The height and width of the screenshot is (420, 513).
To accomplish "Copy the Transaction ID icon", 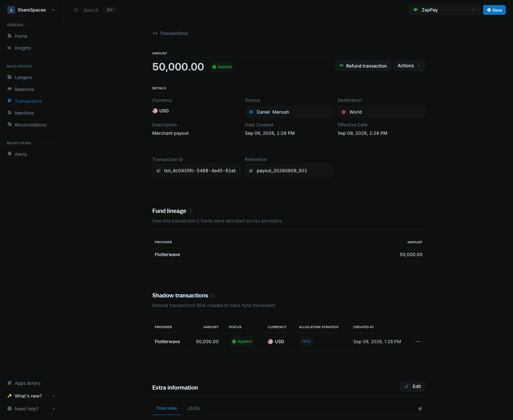I will pyautogui.click(x=158, y=171).
